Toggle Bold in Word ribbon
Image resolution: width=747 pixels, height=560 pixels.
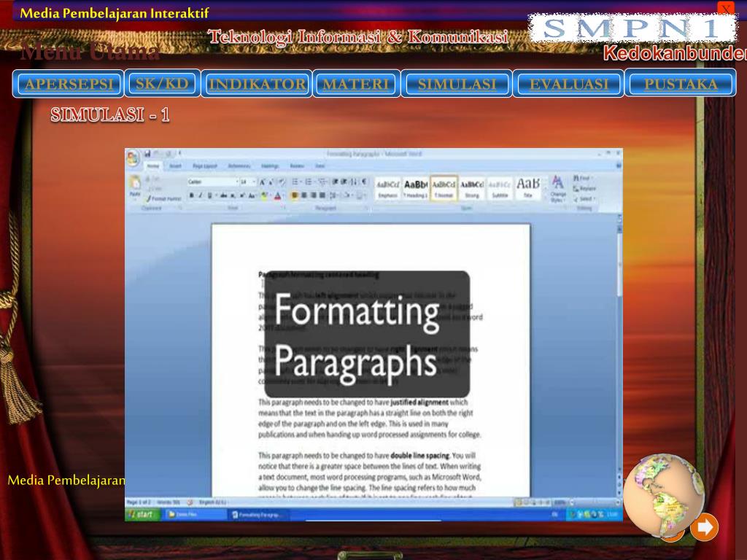[192, 195]
